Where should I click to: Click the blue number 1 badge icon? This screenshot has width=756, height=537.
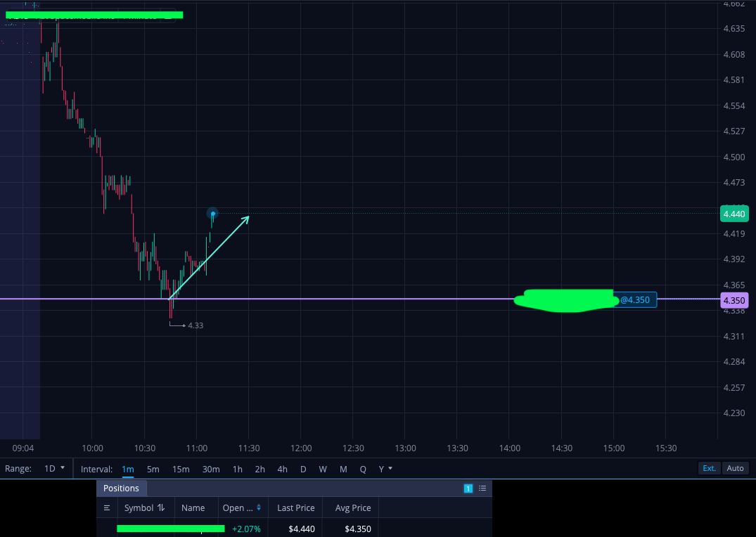(x=468, y=489)
